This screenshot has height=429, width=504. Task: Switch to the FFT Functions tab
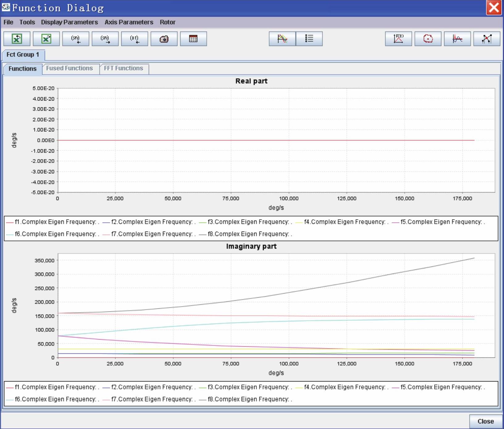(x=123, y=68)
